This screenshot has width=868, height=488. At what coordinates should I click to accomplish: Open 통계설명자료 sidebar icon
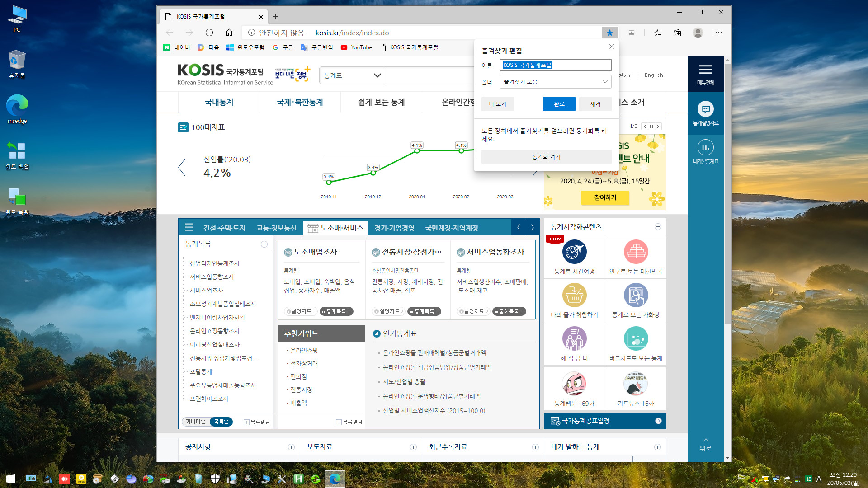(706, 113)
